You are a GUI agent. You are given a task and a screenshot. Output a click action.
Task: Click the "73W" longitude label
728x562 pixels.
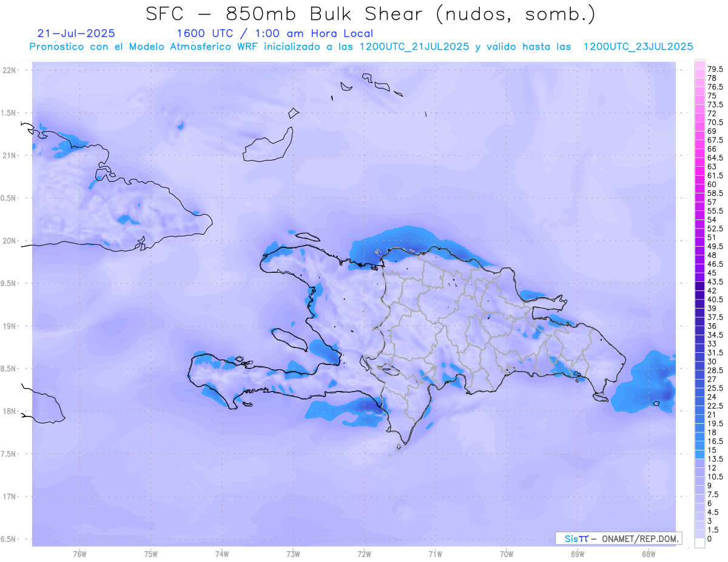click(x=292, y=554)
